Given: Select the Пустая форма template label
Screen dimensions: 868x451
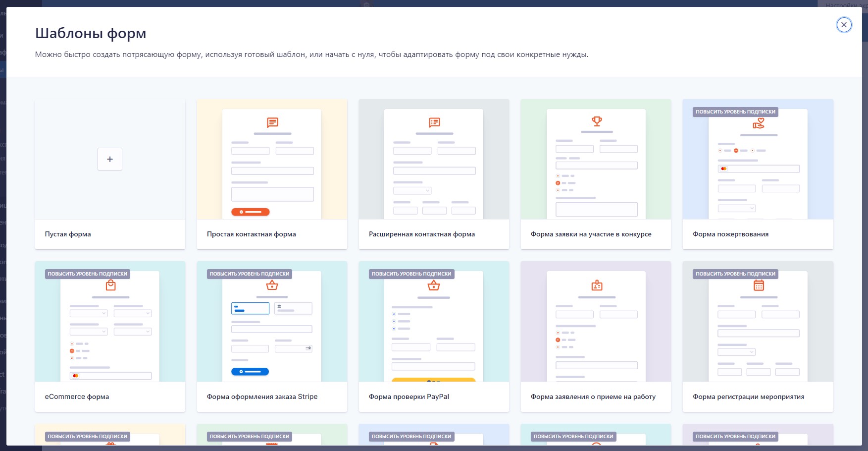Looking at the screenshot, I should tap(68, 234).
